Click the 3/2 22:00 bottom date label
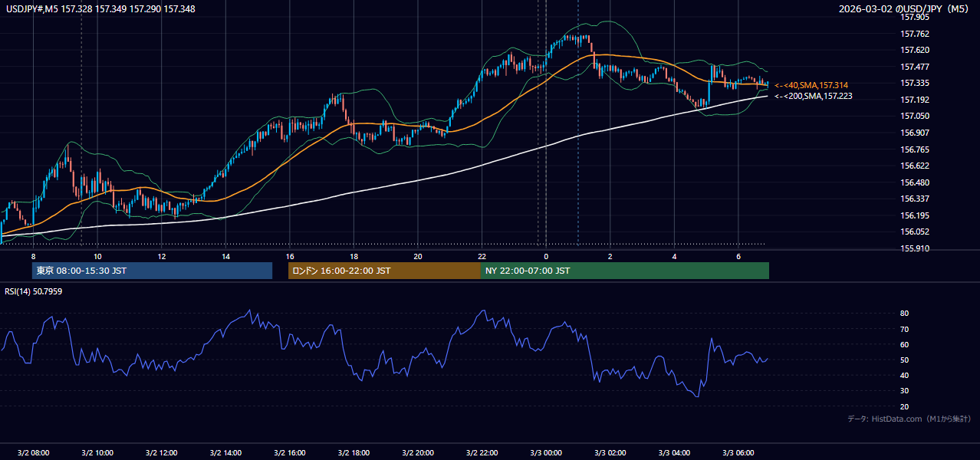 pyautogui.click(x=482, y=453)
